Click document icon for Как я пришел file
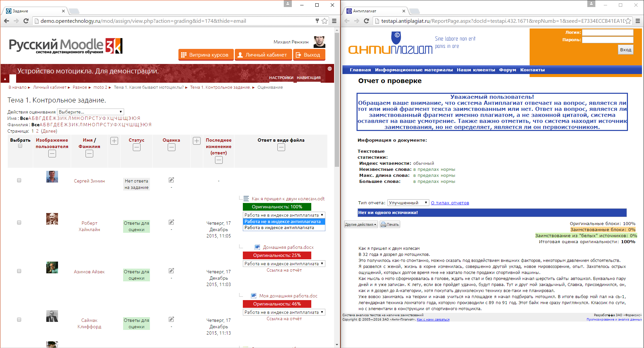Image resolution: width=644 pixels, height=348 pixels. point(246,199)
